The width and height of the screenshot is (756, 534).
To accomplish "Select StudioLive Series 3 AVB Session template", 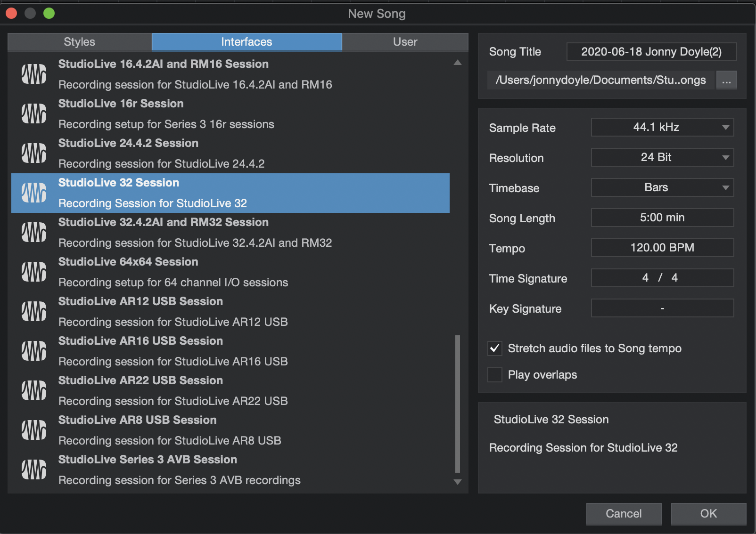I will pyautogui.click(x=230, y=470).
